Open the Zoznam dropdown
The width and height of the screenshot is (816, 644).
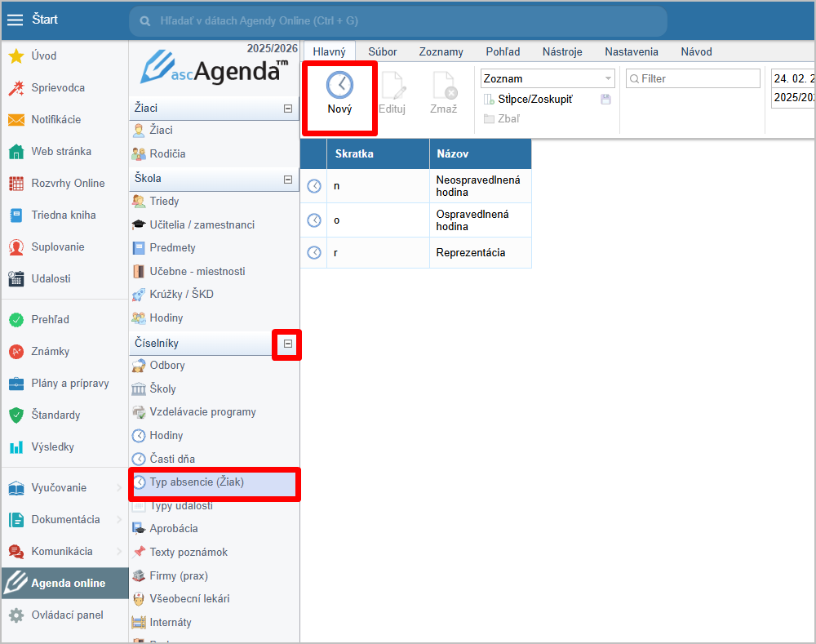[x=548, y=78]
